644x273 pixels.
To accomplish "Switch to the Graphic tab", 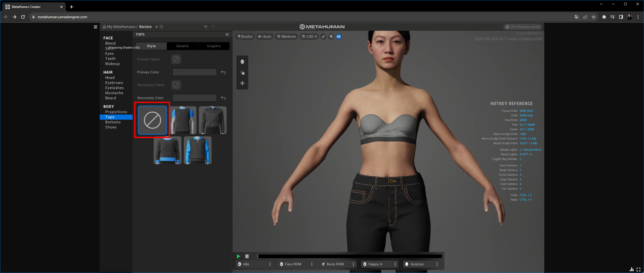I will point(214,46).
